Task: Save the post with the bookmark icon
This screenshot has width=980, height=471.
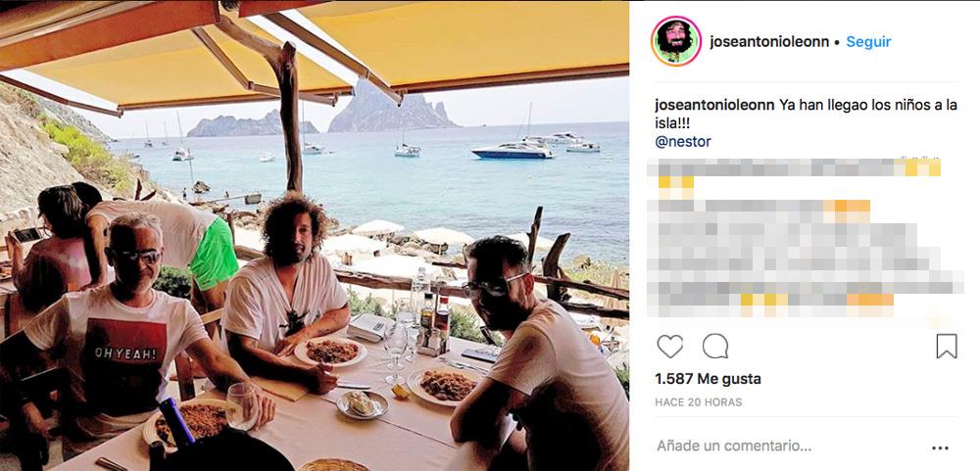Action: tap(947, 346)
